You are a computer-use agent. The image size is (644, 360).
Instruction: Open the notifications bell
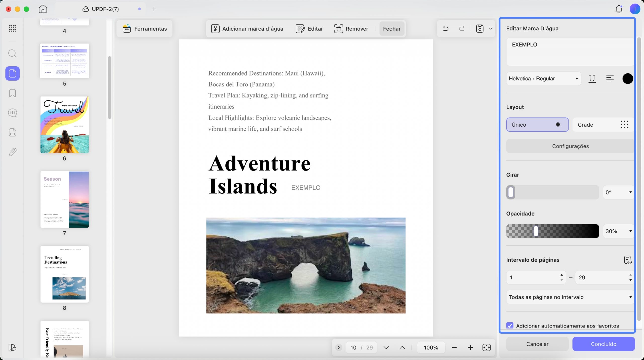point(619,9)
